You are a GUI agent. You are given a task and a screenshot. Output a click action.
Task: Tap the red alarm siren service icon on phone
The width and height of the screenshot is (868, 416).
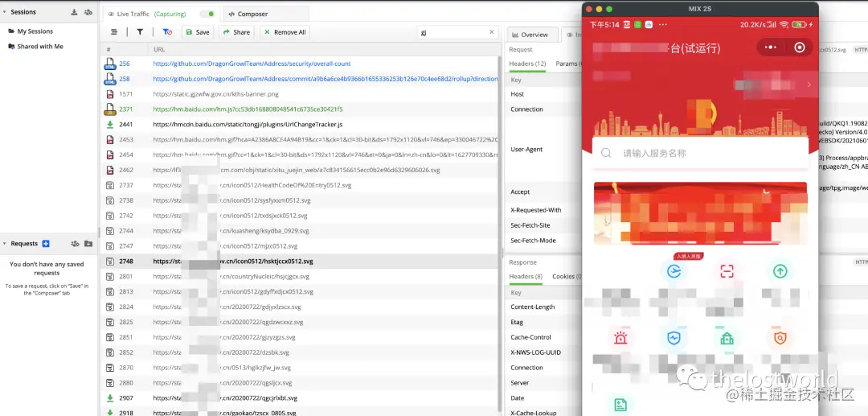(620, 338)
